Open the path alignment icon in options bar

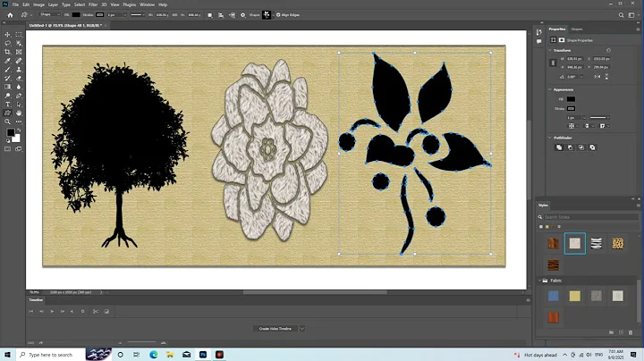[221, 15]
